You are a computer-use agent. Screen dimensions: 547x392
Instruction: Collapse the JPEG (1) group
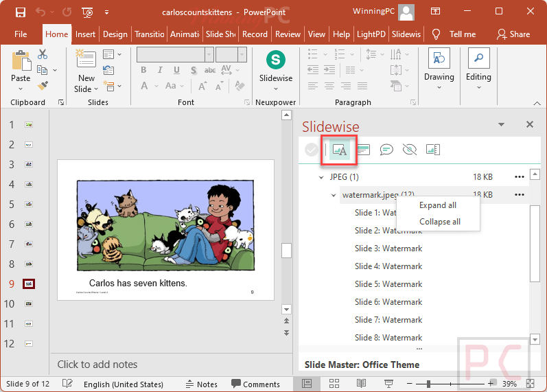coord(321,177)
